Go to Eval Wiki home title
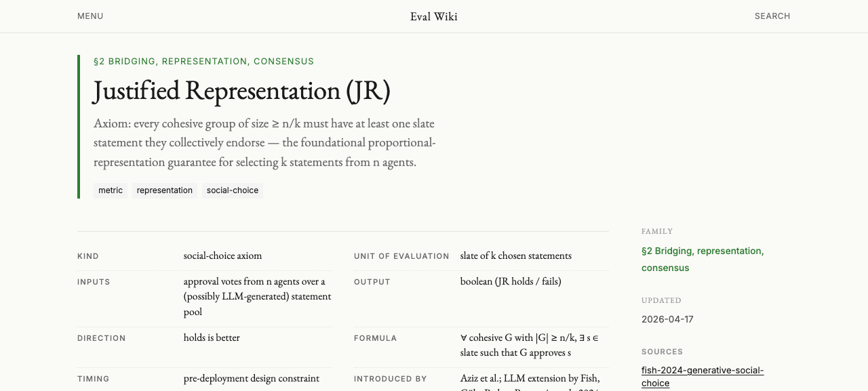 [434, 16]
